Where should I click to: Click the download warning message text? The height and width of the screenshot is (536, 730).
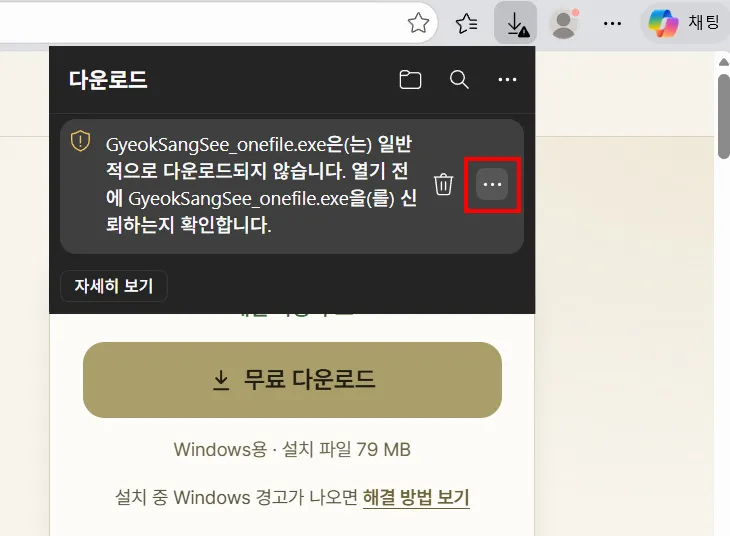pos(261,185)
